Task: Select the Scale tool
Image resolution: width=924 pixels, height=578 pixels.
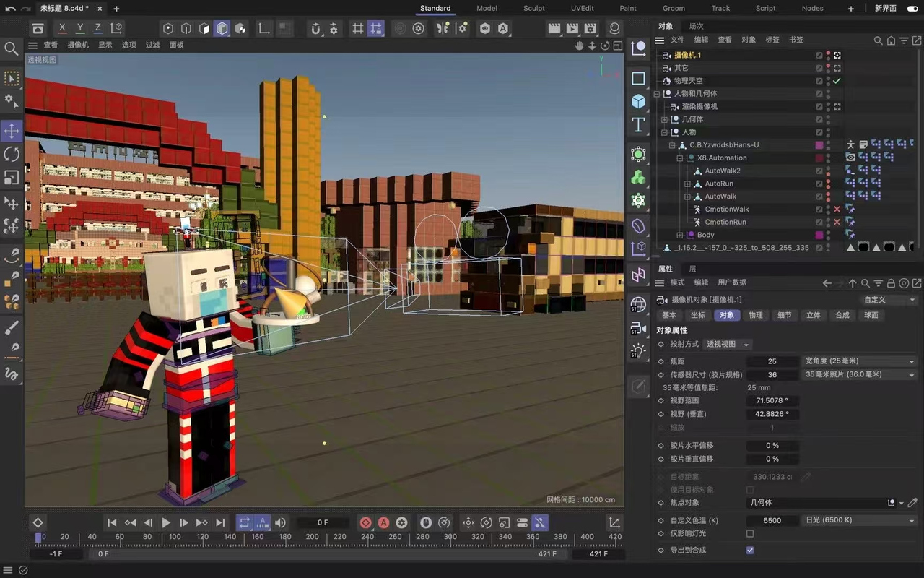Action: [x=12, y=178]
